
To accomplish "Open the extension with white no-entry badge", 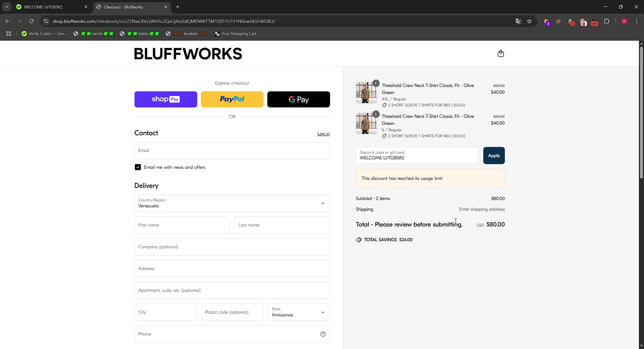I will pyautogui.click(x=583, y=21).
